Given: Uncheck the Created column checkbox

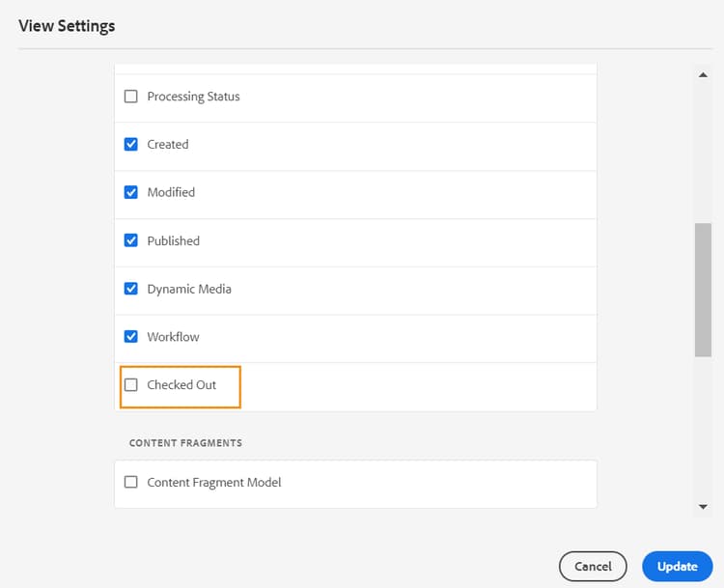Looking at the screenshot, I should pyautogui.click(x=131, y=145).
